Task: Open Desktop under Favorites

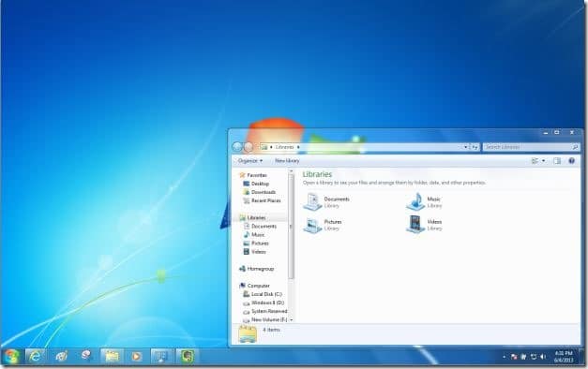Action: pos(260,184)
